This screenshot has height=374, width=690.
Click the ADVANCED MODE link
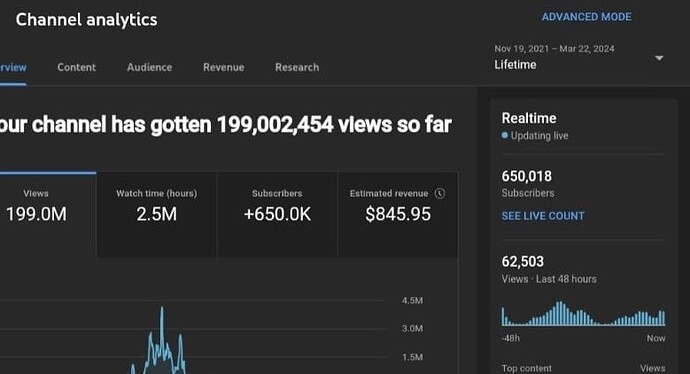[587, 17]
